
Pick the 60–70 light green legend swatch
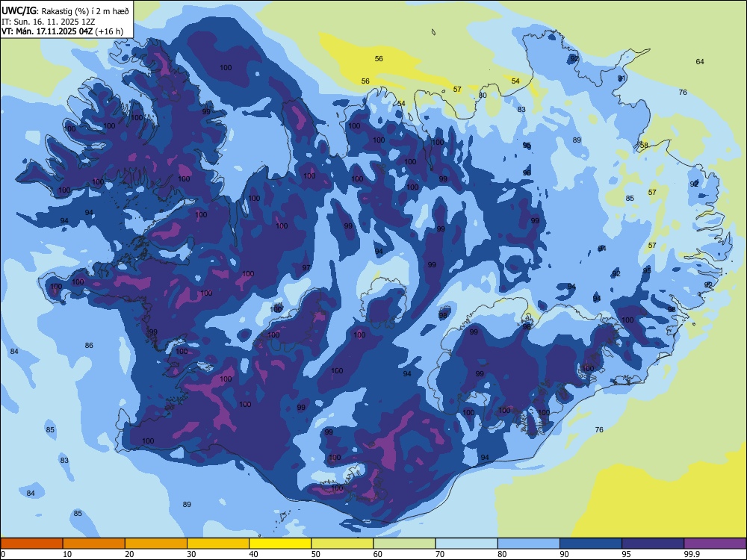(x=404, y=544)
